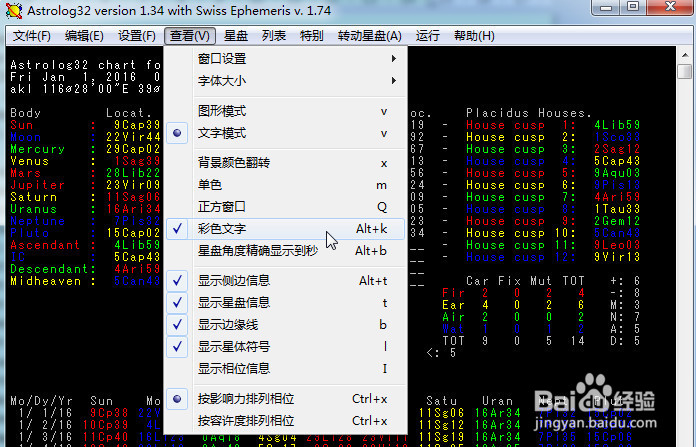Open the 特别 menu

pos(311,36)
